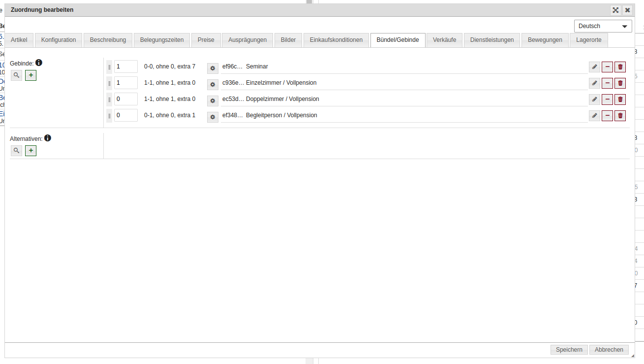The height and width of the screenshot is (364, 644).
Task: Open the Deutsch language dropdown
Action: coord(603,26)
